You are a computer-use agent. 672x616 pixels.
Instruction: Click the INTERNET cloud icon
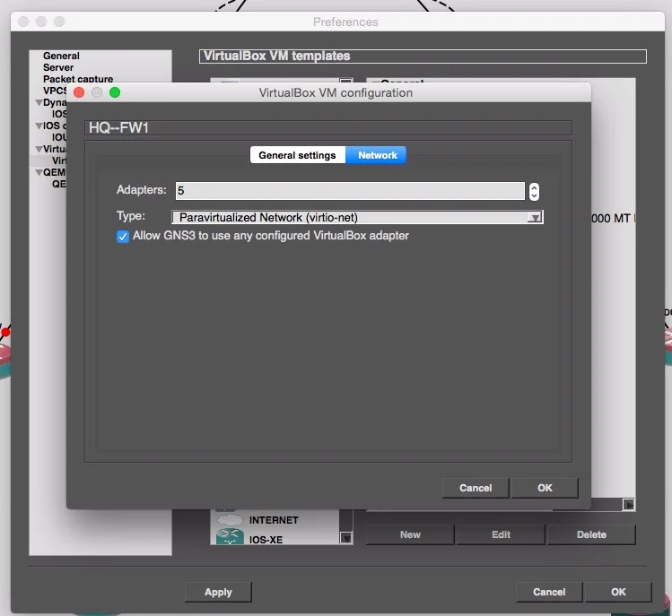pos(230,520)
